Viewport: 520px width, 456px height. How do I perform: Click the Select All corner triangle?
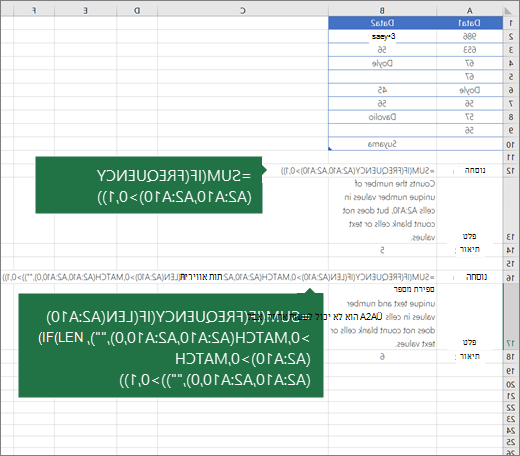coord(509,11)
